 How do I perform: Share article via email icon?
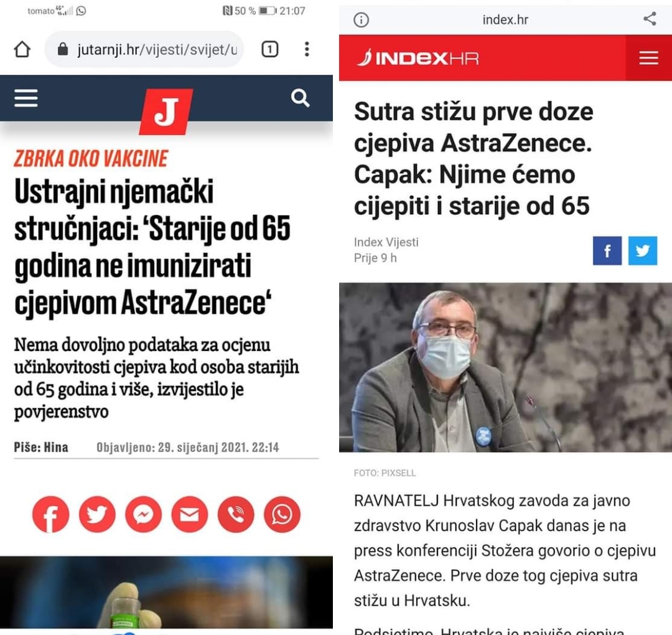tap(189, 514)
